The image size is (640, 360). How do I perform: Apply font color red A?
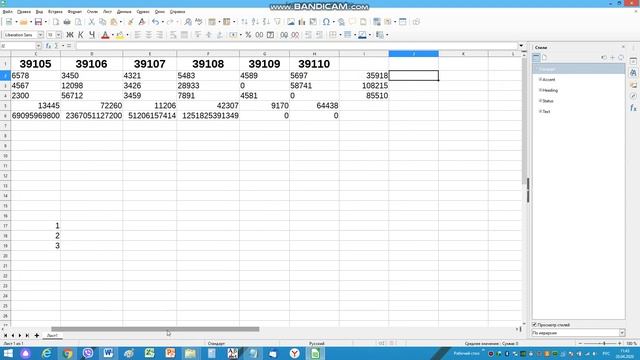(x=105, y=35)
